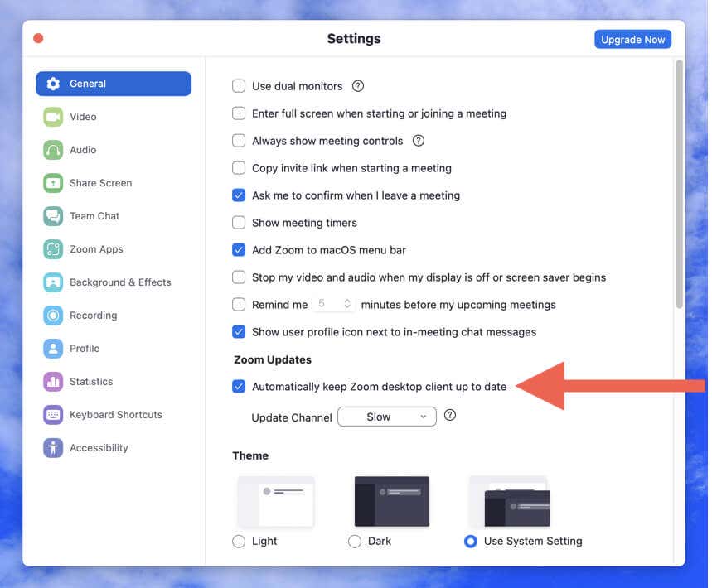Screen dimensions: 712x588
Task: Open Background & Effects settings icon
Action: point(52,282)
